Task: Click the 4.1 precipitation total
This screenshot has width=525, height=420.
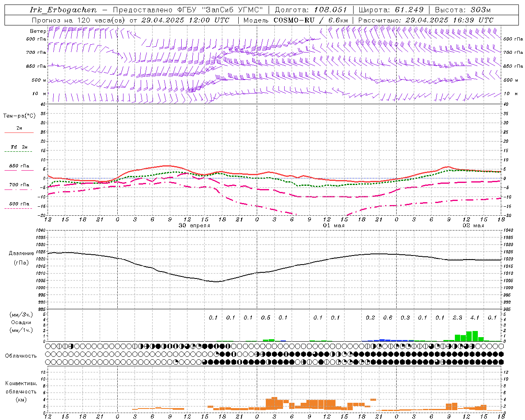Action: tap(475, 317)
